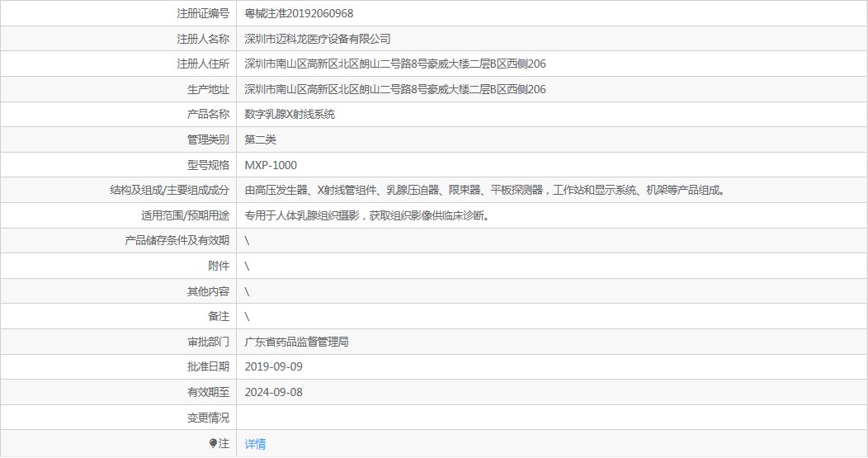868x458 pixels.
Task: Select company name 深圳市迈科龙医疗设备有限公司
Action: point(318,39)
